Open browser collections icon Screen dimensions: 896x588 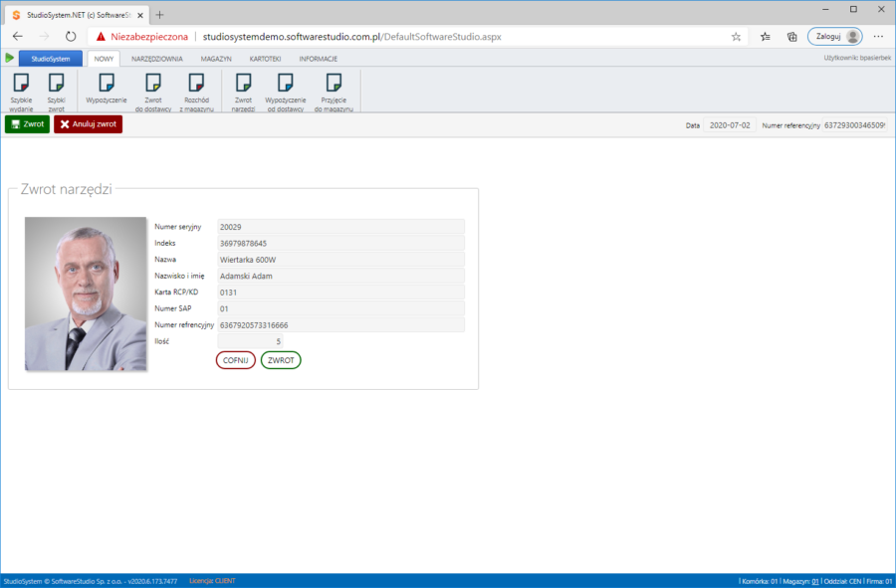(792, 37)
